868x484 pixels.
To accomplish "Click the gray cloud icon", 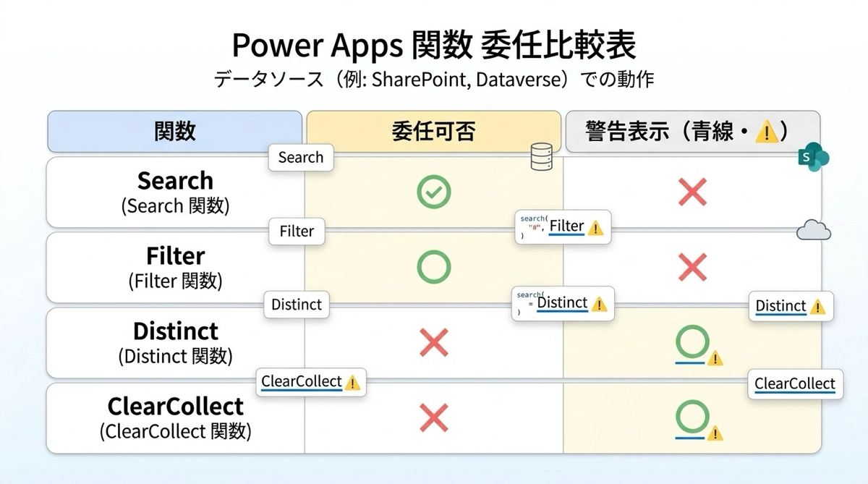I will tap(813, 231).
